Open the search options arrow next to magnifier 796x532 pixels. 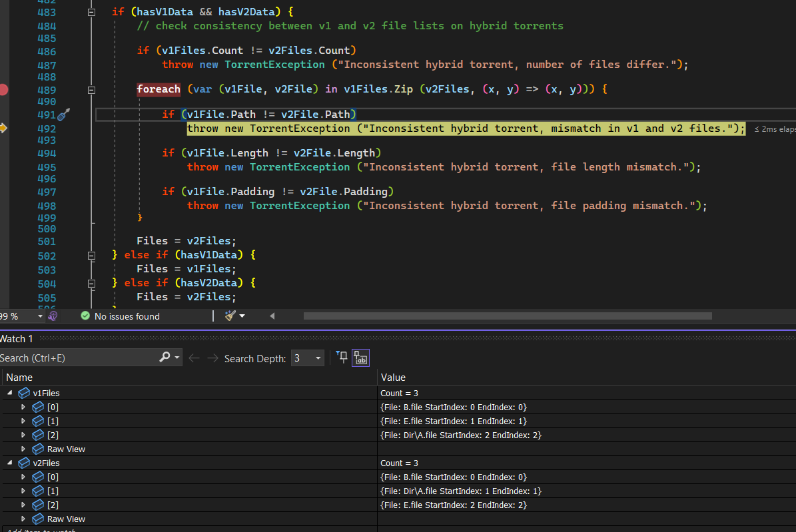tap(177, 358)
